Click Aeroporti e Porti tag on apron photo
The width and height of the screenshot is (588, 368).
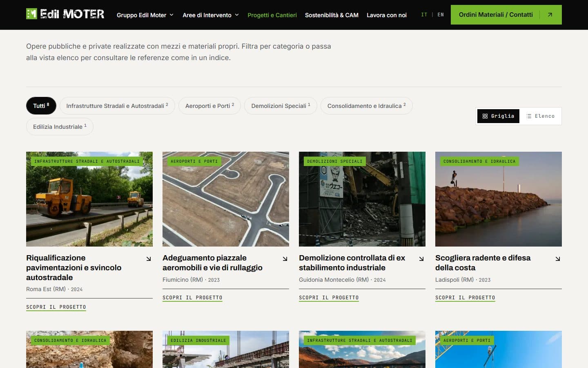point(194,162)
